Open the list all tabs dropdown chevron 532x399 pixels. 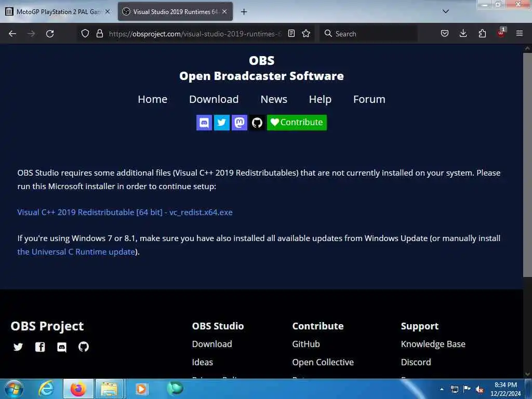tap(446, 11)
